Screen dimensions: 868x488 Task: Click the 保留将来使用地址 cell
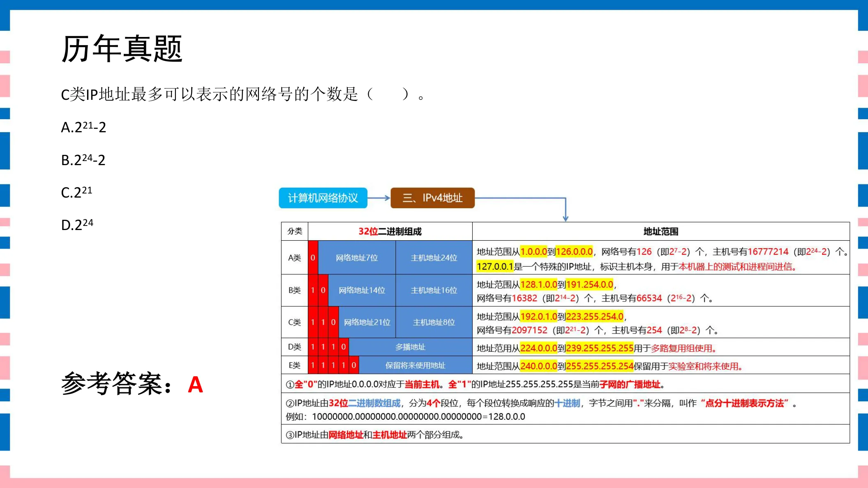[415, 365]
